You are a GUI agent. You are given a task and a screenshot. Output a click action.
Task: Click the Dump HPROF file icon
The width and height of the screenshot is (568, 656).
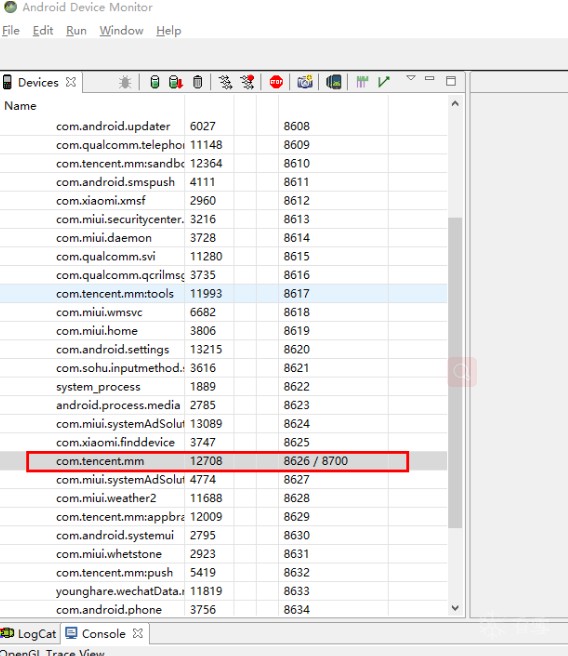pyautogui.click(x=176, y=82)
